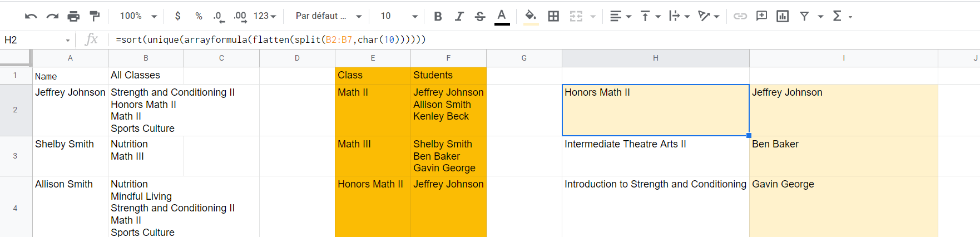Screen dimensions: 980x237
Task: Format as percent
Action: [x=199, y=16]
